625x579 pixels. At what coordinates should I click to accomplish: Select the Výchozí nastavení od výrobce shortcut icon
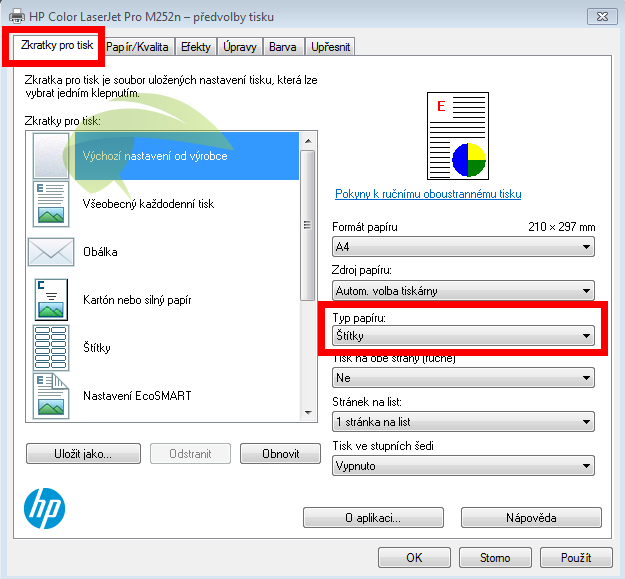(x=50, y=156)
